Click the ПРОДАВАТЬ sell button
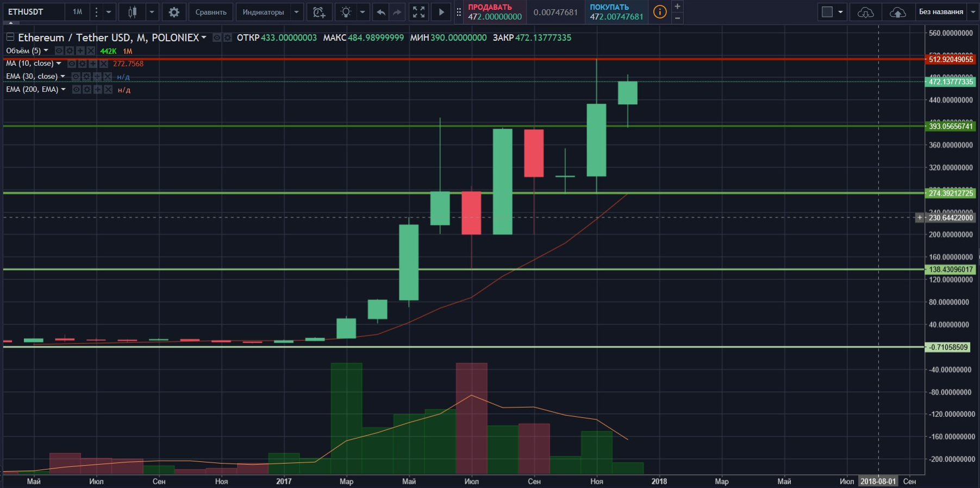 tap(495, 12)
